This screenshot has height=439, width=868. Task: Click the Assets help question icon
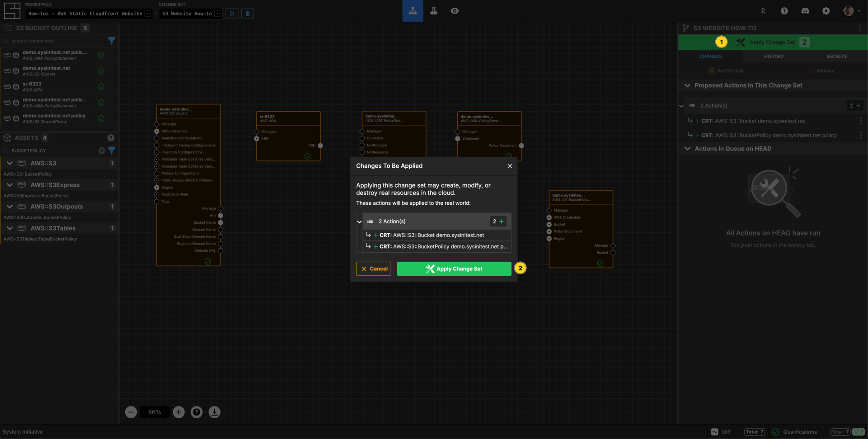point(111,138)
